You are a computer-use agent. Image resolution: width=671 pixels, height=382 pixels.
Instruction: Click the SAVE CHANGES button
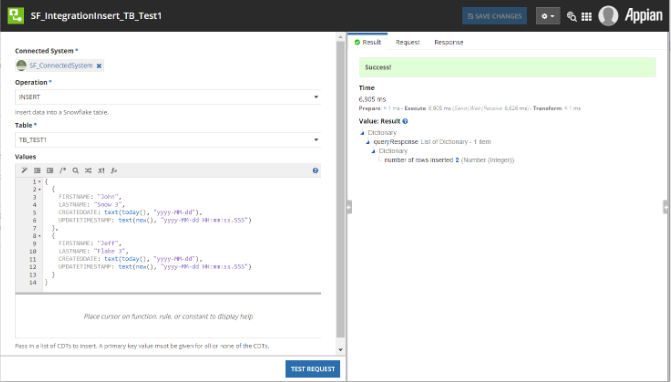tap(494, 16)
